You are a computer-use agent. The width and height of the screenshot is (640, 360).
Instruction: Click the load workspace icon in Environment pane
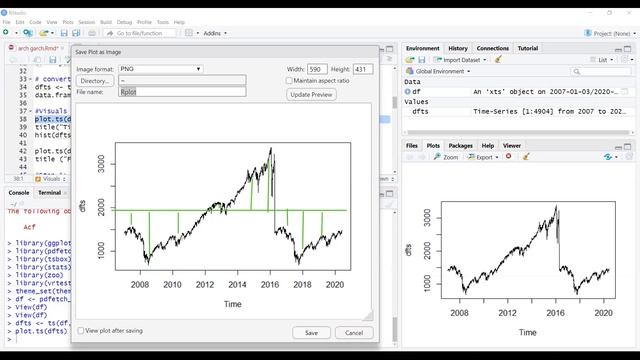pos(410,60)
